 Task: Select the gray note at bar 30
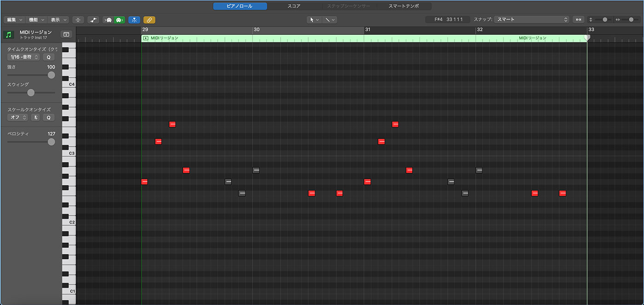coord(256,170)
